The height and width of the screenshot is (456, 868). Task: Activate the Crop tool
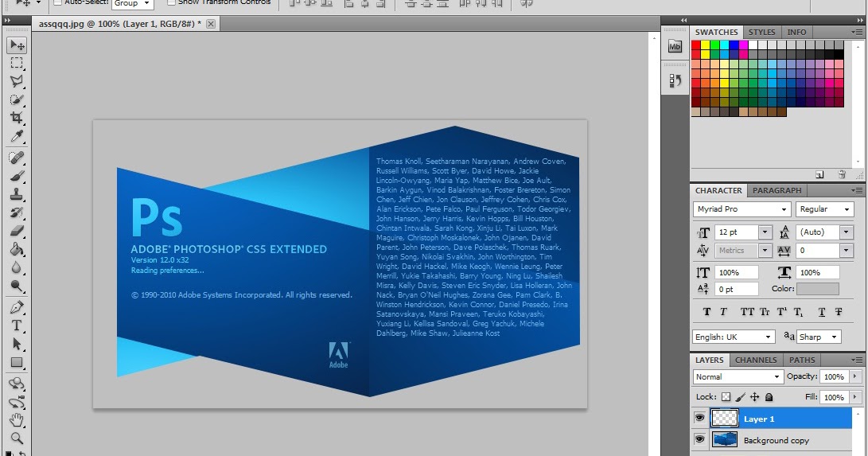[17, 119]
